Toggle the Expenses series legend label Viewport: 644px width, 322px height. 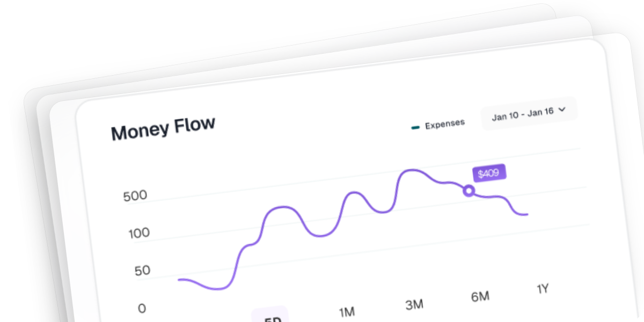point(444,125)
